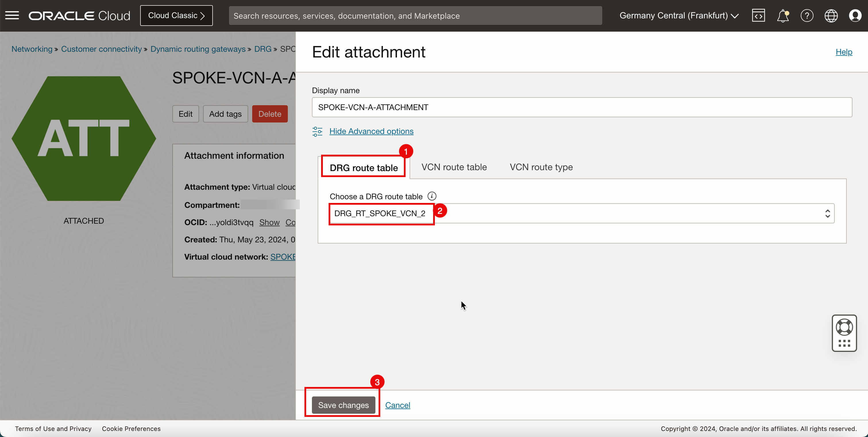
Task: Click the Cancel link
Action: pos(398,405)
